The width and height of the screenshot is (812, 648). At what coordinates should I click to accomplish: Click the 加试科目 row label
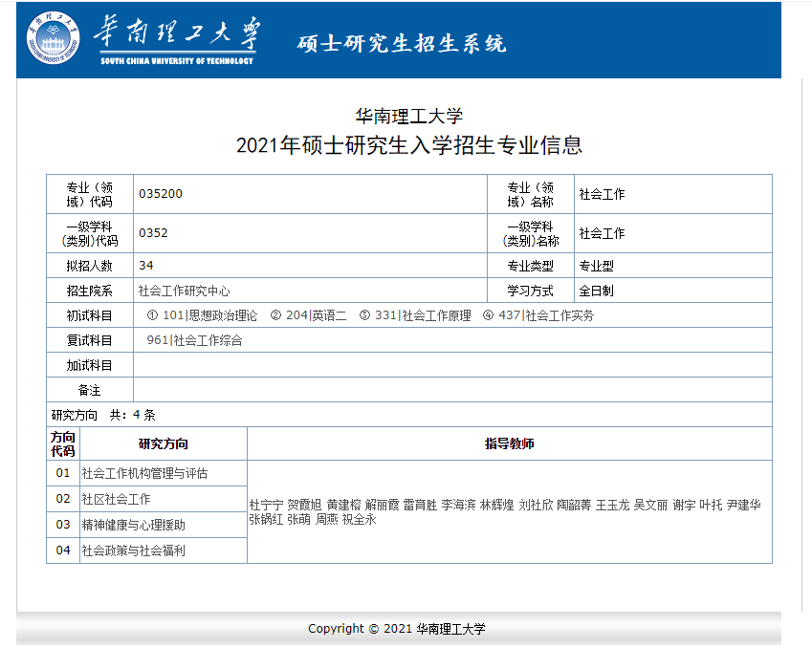(x=90, y=365)
